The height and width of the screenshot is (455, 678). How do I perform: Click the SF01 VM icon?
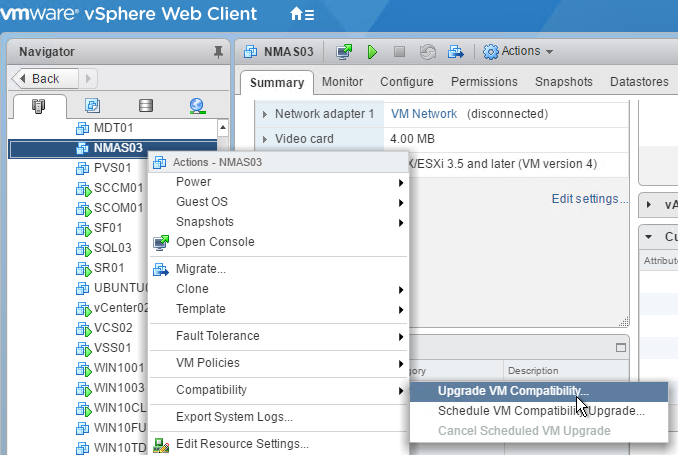tap(83, 229)
